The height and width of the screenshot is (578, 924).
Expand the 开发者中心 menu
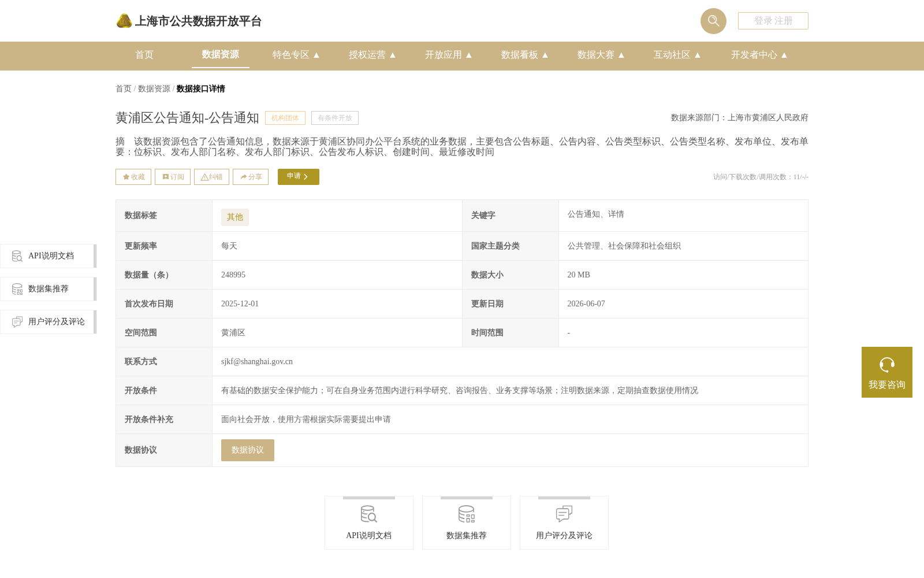(759, 55)
